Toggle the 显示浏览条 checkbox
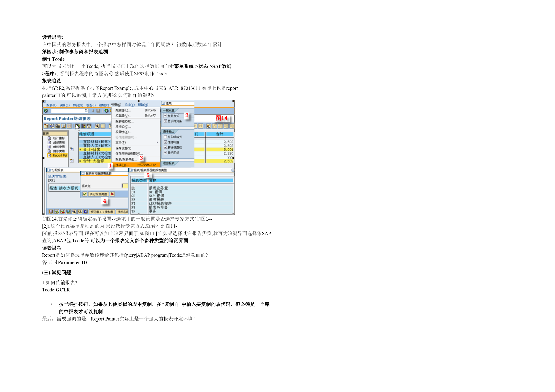This screenshot has width=555, height=392. pos(165,121)
